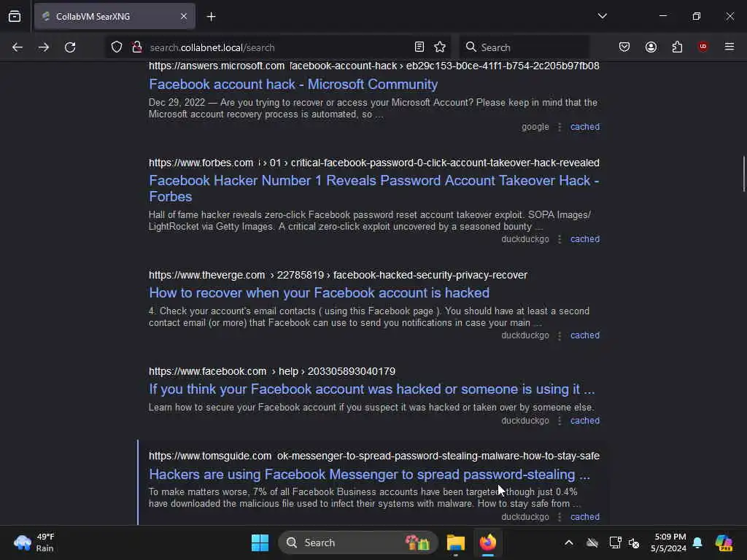
Task: Open the Firefox hamburger application menu
Action: pos(729,47)
